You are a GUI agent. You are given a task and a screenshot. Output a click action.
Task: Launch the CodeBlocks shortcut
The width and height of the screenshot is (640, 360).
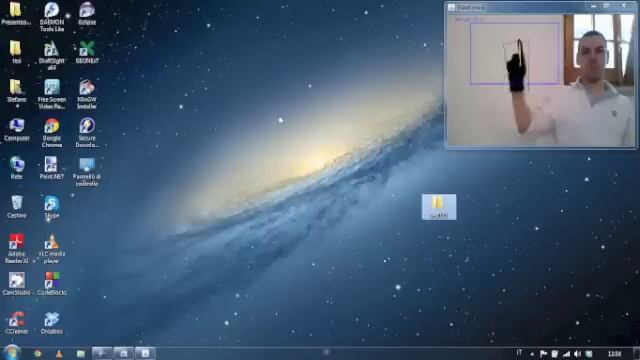(52, 284)
